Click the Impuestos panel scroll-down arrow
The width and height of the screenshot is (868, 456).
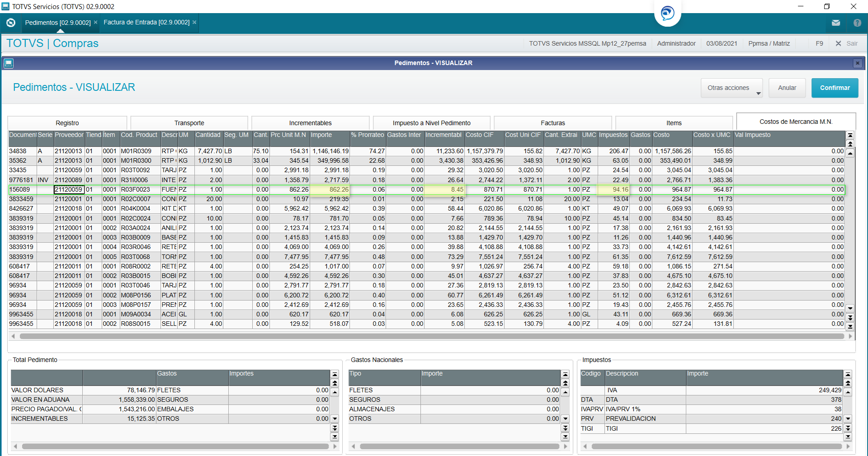point(848,419)
